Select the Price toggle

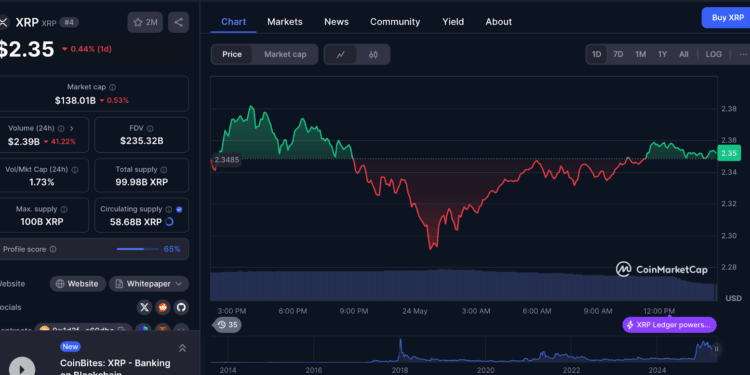[232, 55]
